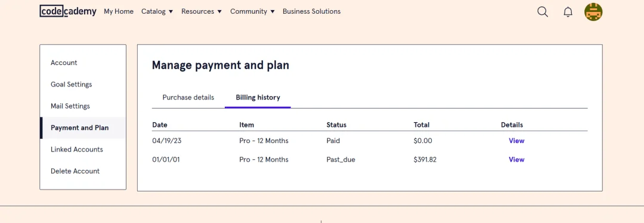Switch to the Purchase details tab
This screenshot has height=223, width=644.
[188, 98]
